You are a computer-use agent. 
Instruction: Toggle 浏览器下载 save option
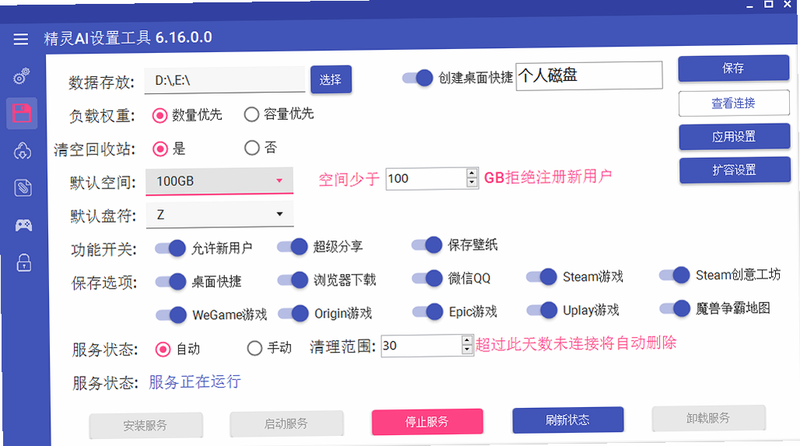point(293,280)
